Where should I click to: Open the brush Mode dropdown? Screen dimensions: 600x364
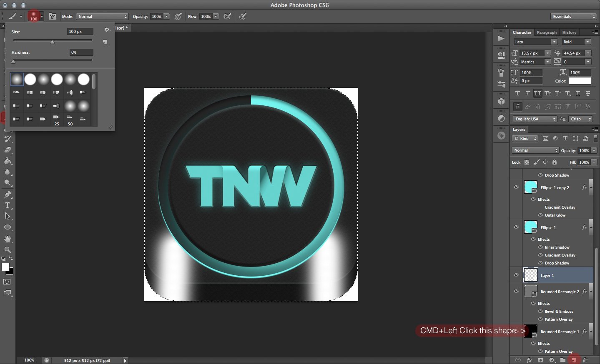[102, 17]
